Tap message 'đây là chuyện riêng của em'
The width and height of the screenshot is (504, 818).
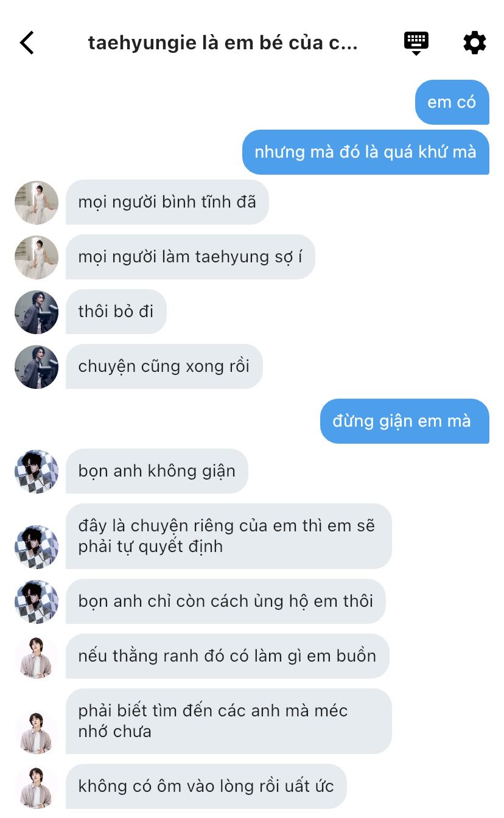228,536
